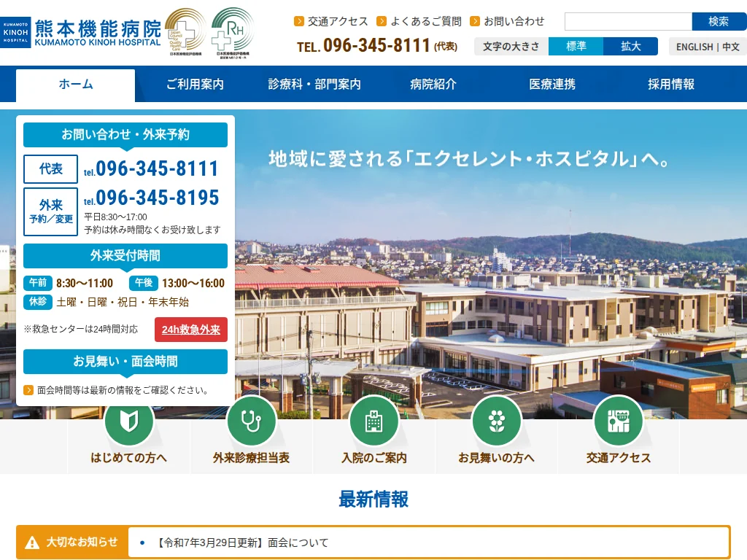The width and height of the screenshot is (747, 560).
Task: Click the 検索 search button
Action: pyautogui.click(x=719, y=21)
